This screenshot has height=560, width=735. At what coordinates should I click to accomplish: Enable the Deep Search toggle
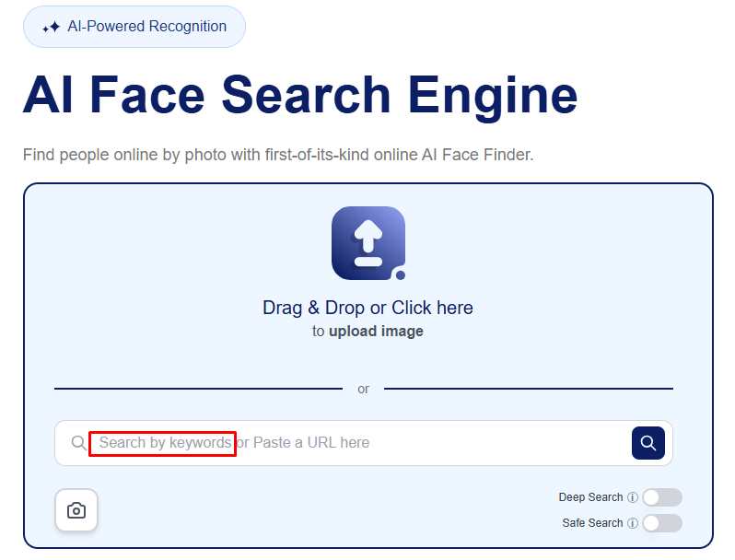pyautogui.click(x=662, y=497)
